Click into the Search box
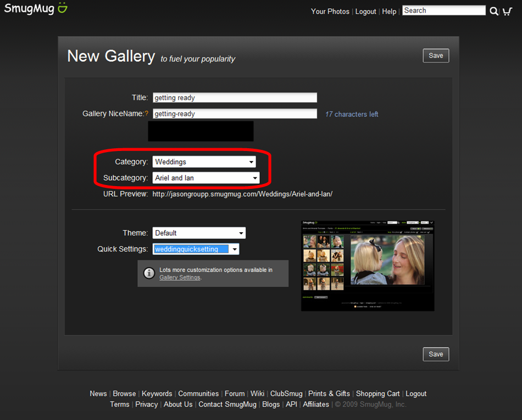522x420 pixels. 444,10
